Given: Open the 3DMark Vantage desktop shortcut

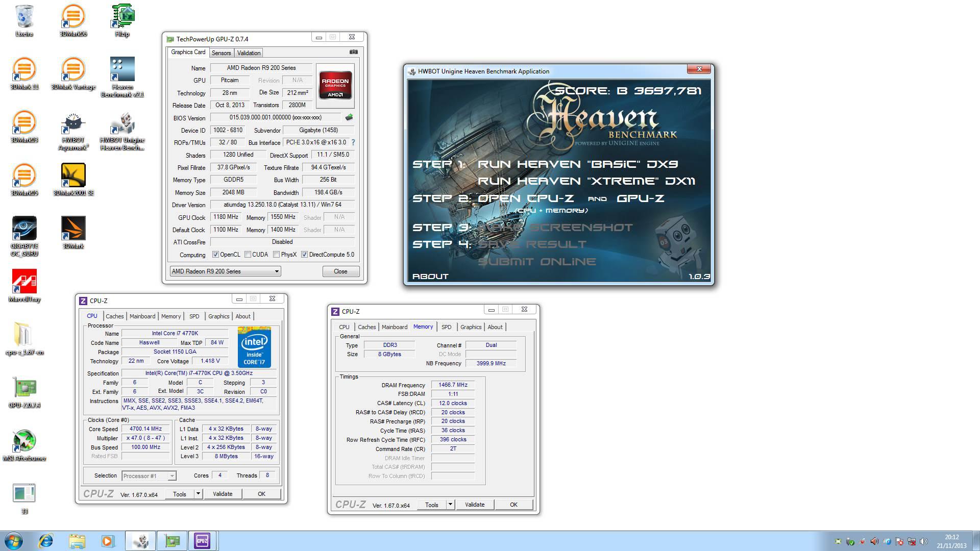Looking at the screenshot, I should (73, 73).
